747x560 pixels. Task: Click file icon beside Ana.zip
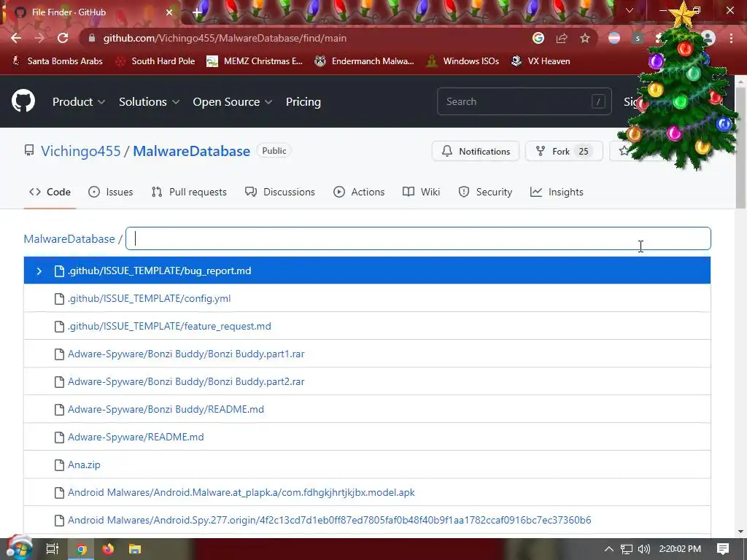click(x=59, y=464)
